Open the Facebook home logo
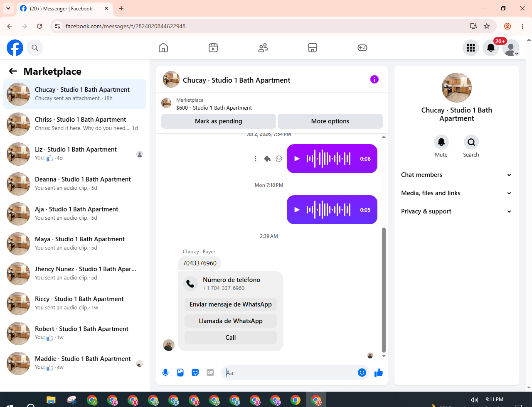Viewport: 532px width, 407px height. 15,48
